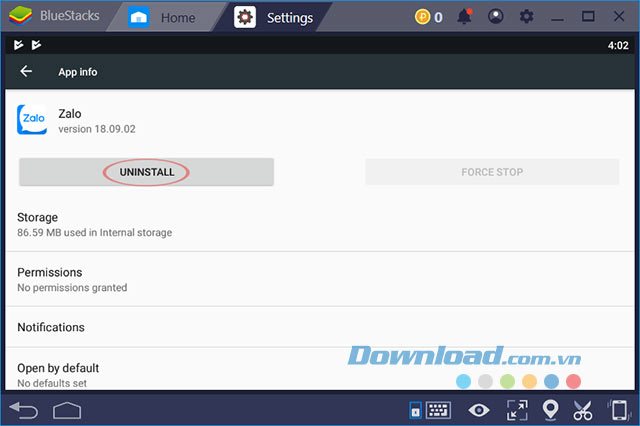Maximize the BlueStacks window
The height and width of the screenshot is (426, 640).
click(x=588, y=16)
